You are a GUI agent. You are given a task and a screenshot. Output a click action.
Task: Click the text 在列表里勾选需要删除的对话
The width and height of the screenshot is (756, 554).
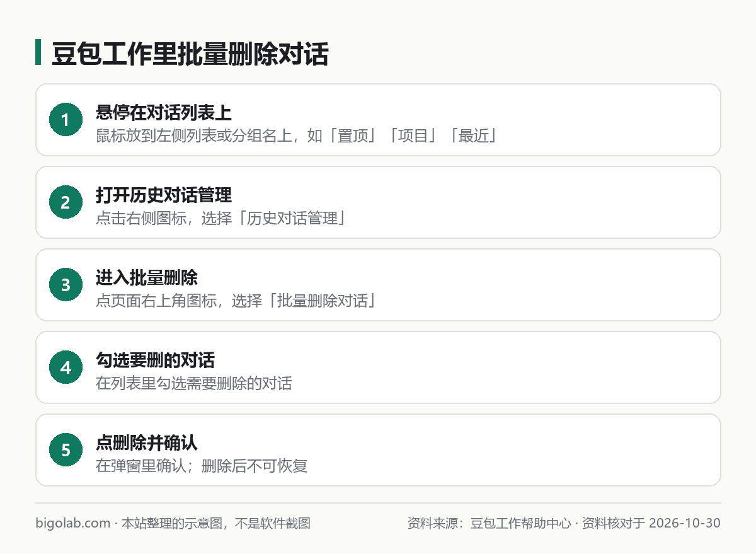(194, 383)
